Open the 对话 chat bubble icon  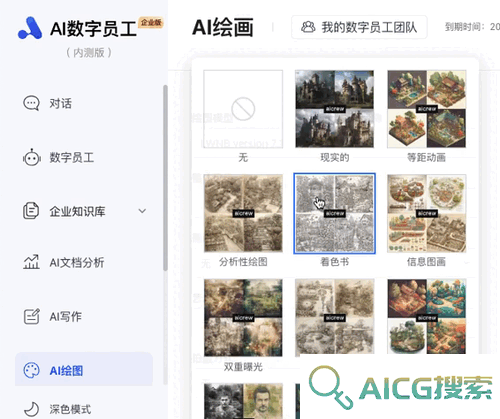(31, 103)
